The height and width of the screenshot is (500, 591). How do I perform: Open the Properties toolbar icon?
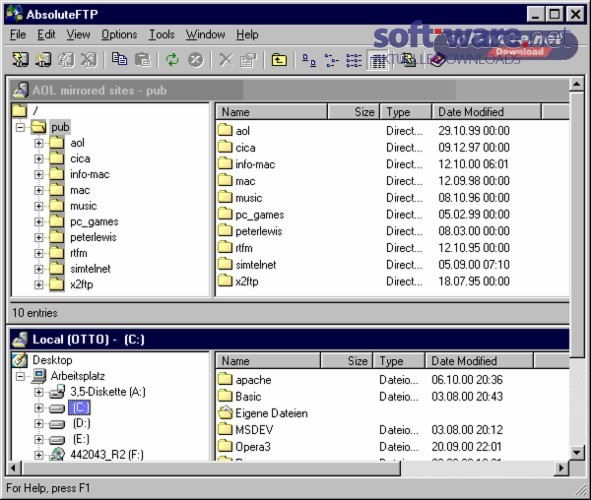pyautogui.click(x=248, y=60)
